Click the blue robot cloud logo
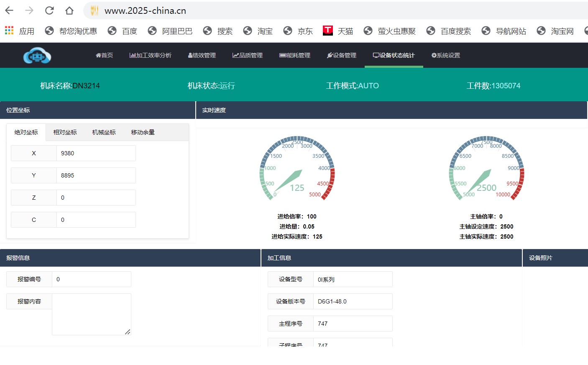The height and width of the screenshot is (365, 588). pyautogui.click(x=37, y=55)
